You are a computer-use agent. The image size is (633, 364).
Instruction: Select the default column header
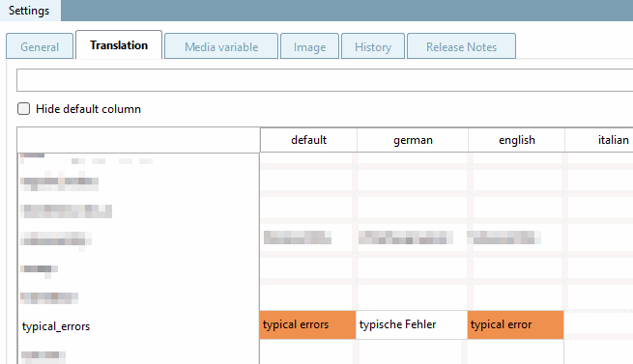[308, 140]
